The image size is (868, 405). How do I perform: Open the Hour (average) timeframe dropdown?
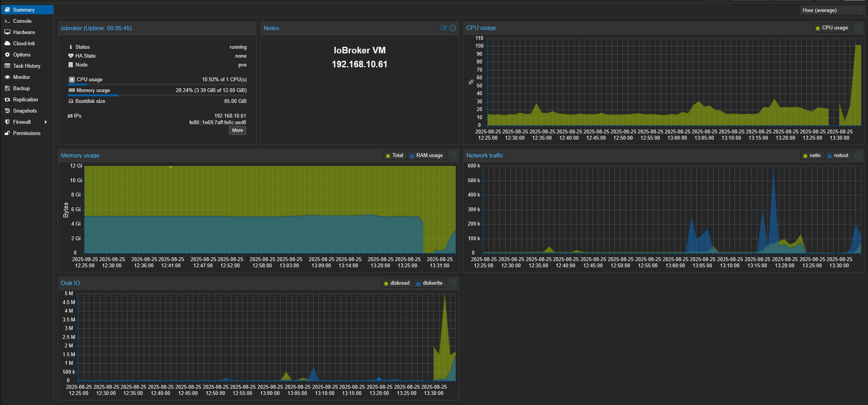coord(832,10)
